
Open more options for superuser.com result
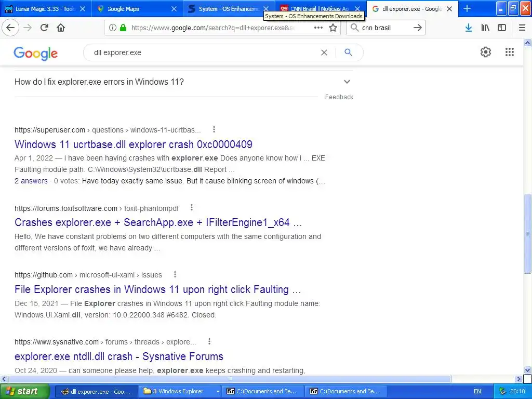point(214,129)
